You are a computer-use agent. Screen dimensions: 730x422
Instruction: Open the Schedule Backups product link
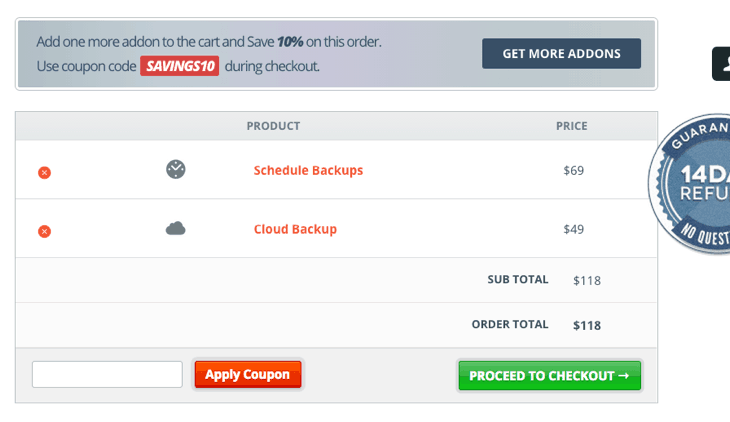[308, 170]
